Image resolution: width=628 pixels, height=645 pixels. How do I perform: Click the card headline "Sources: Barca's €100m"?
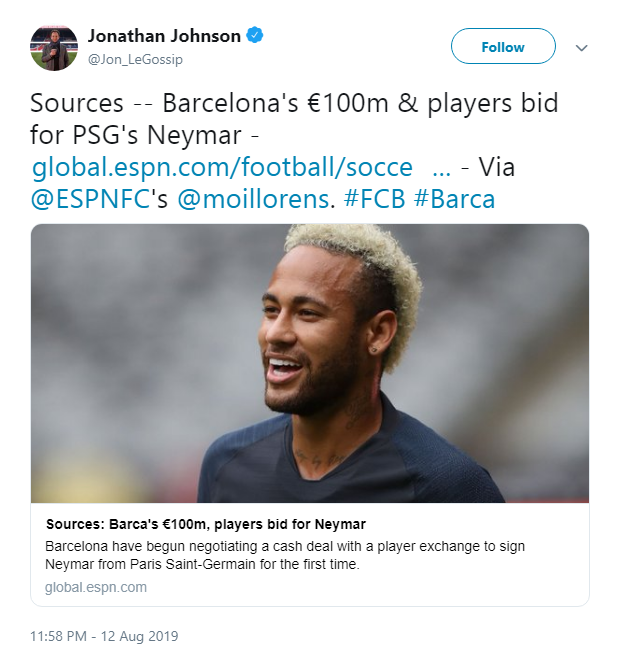[x=206, y=524]
